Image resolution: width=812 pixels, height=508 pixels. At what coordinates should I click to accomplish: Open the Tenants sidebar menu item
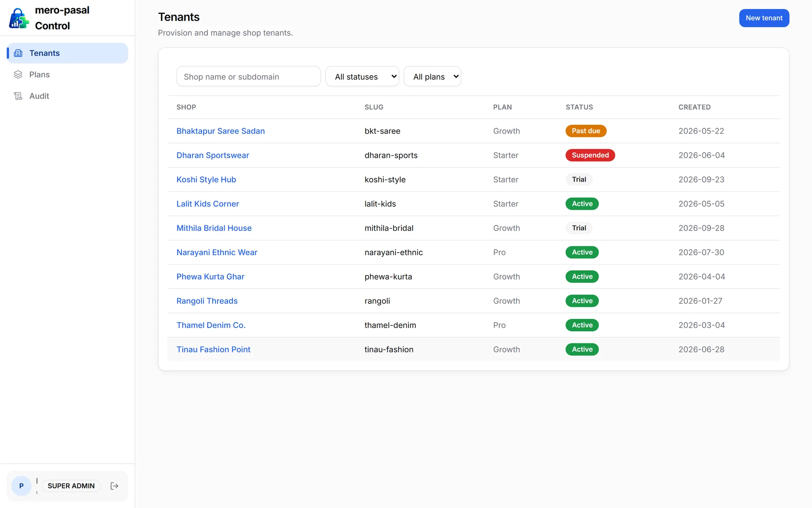click(x=67, y=53)
